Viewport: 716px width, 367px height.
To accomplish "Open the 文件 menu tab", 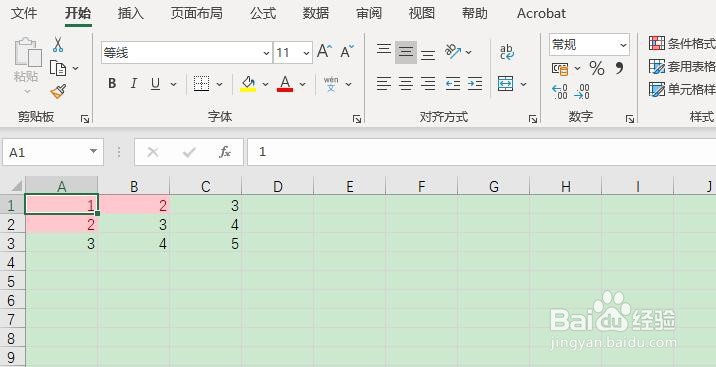I will click(x=24, y=13).
